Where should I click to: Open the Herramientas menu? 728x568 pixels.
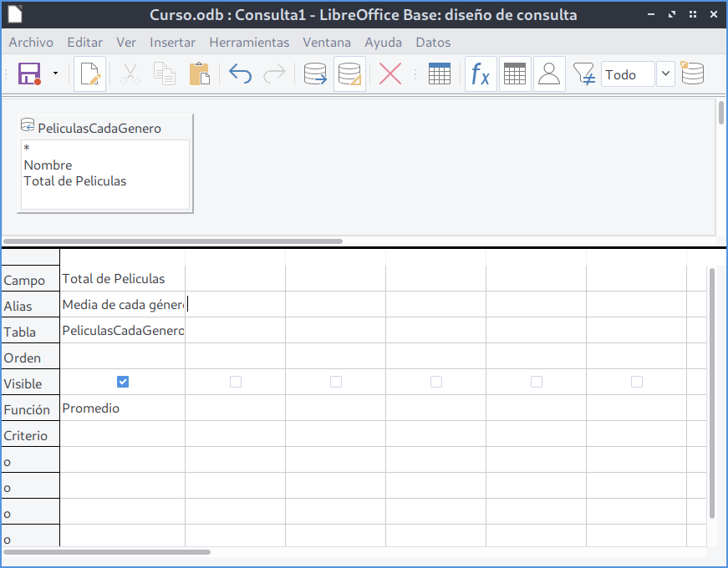pos(249,43)
